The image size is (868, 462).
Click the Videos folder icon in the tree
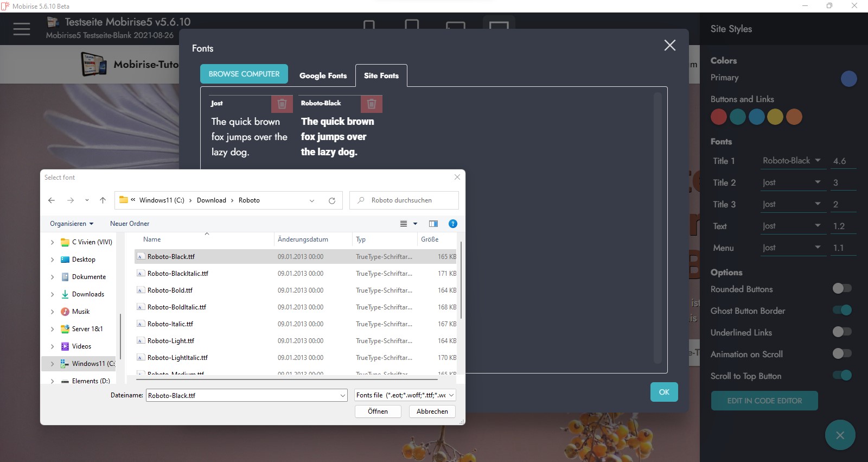pos(65,346)
